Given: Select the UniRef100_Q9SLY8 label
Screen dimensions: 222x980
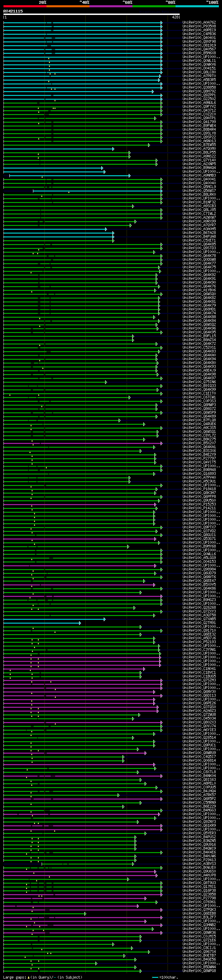Looking at the screenshot, I should 199,133.
